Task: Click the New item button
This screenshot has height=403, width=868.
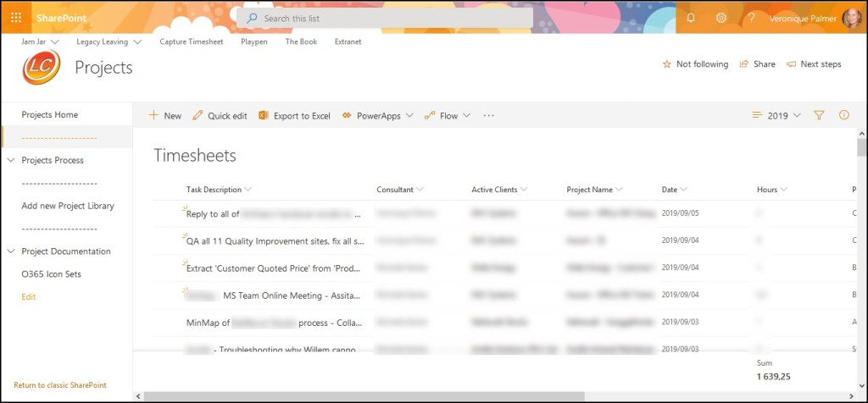Action: [x=165, y=116]
